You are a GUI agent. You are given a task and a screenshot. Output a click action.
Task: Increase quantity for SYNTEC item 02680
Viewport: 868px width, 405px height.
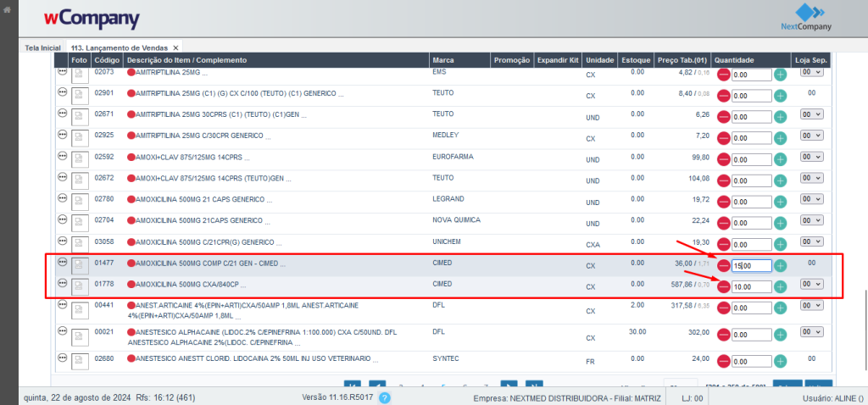point(780,361)
